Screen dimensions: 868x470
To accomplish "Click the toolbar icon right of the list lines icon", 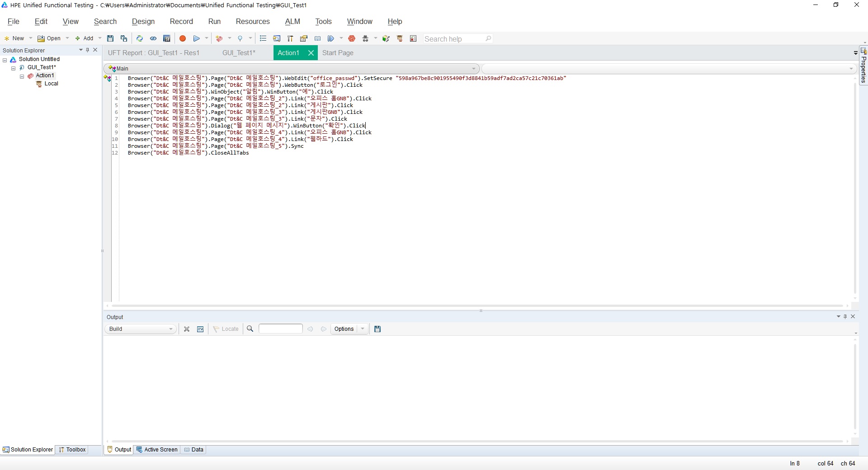I will [277, 38].
